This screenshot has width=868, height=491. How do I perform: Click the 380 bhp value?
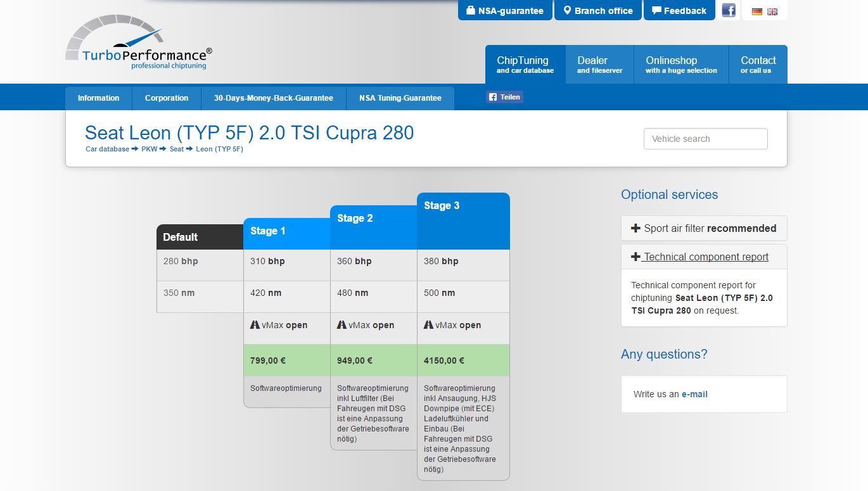click(441, 261)
